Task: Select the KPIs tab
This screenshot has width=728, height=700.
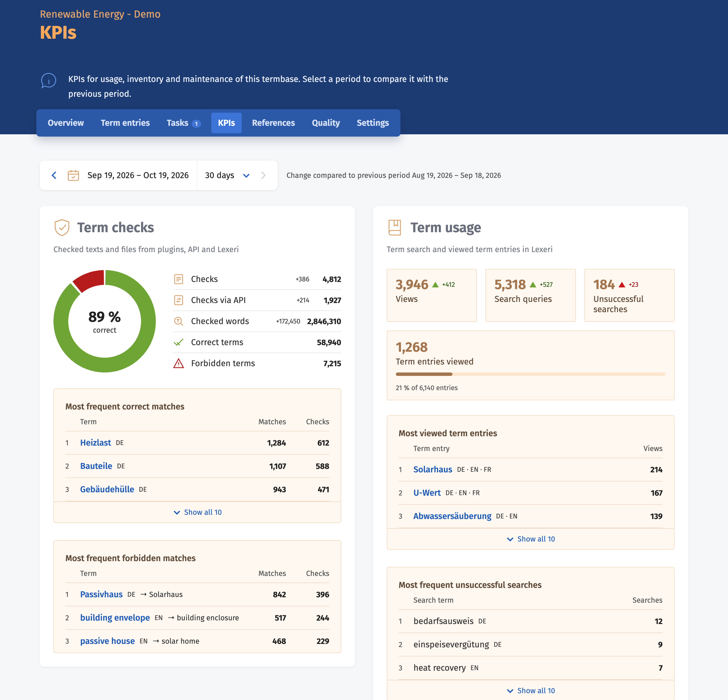Action: click(x=227, y=123)
